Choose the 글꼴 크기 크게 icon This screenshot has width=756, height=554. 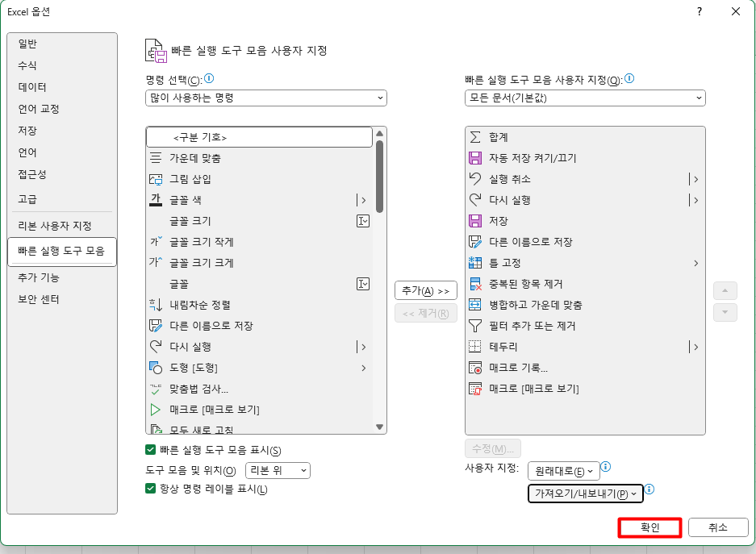(x=156, y=263)
